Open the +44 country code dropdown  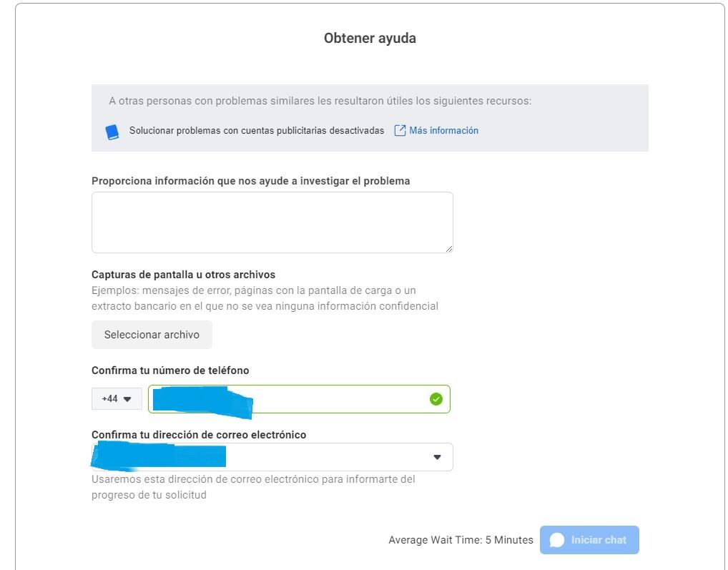point(117,399)
